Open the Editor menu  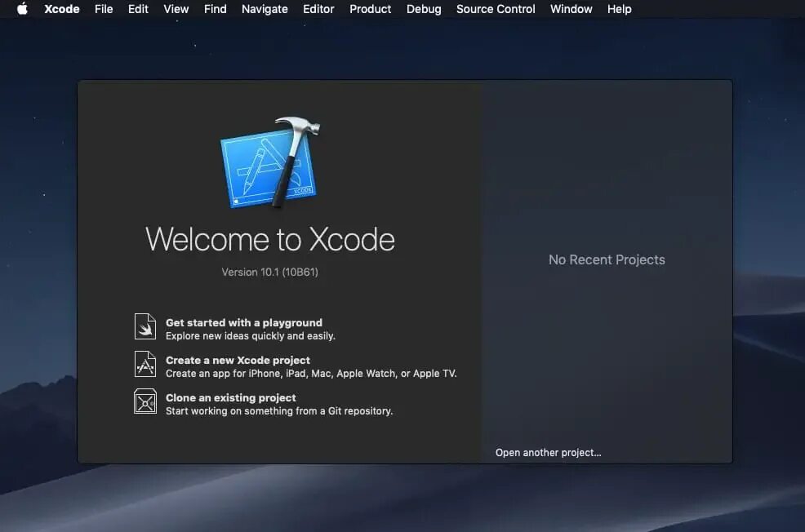[318, 9]
